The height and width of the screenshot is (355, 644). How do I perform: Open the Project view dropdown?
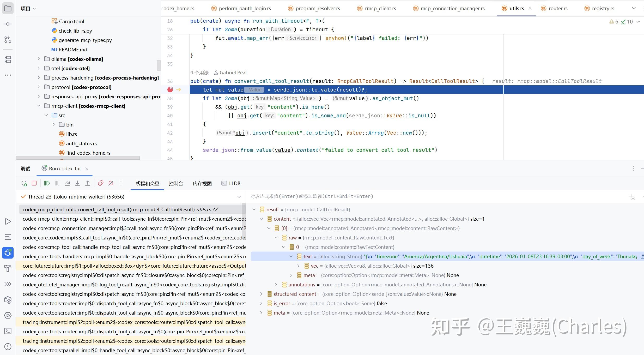28,9
